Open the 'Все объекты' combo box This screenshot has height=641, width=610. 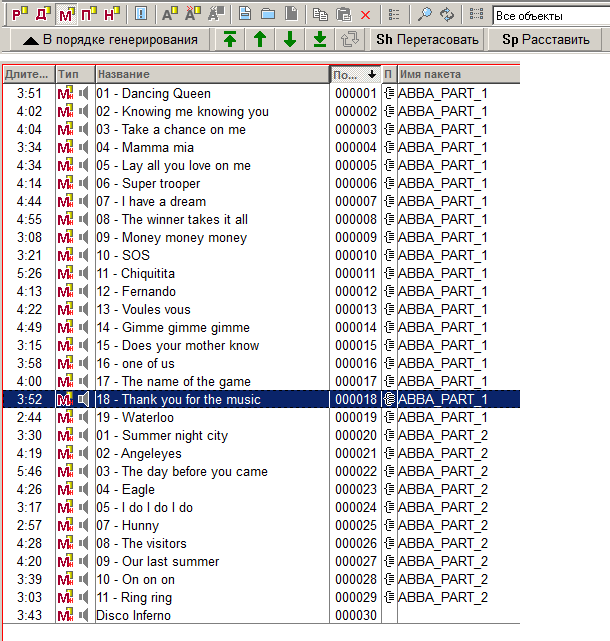551,16
